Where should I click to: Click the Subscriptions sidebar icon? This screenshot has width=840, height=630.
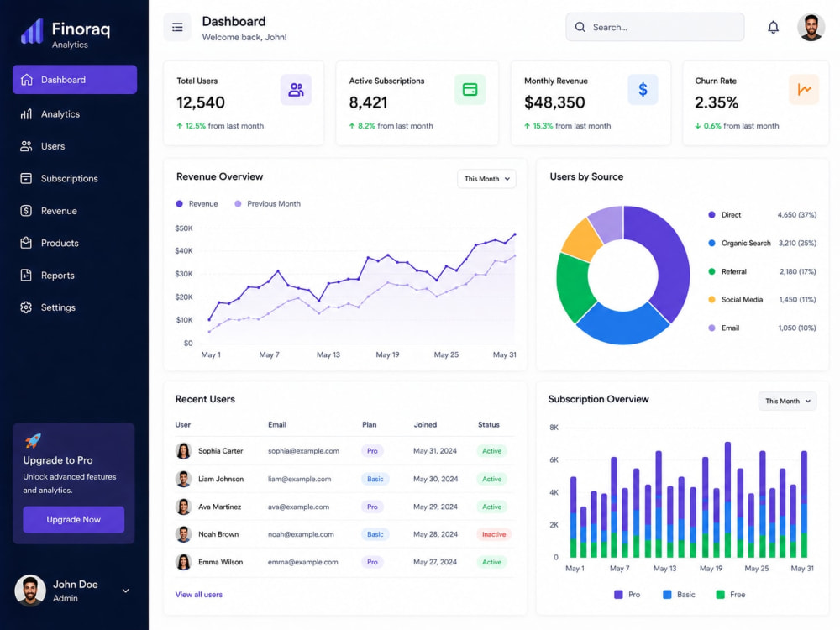point(26,178)
